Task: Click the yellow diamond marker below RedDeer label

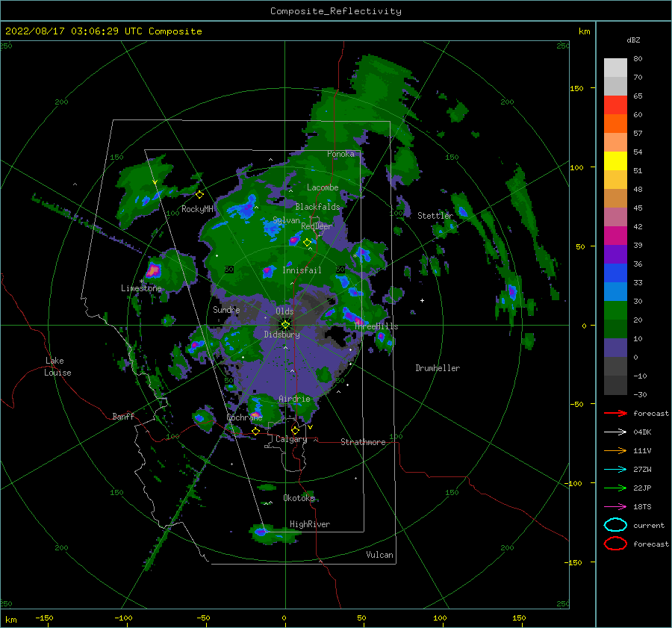Action: [307, 243]
